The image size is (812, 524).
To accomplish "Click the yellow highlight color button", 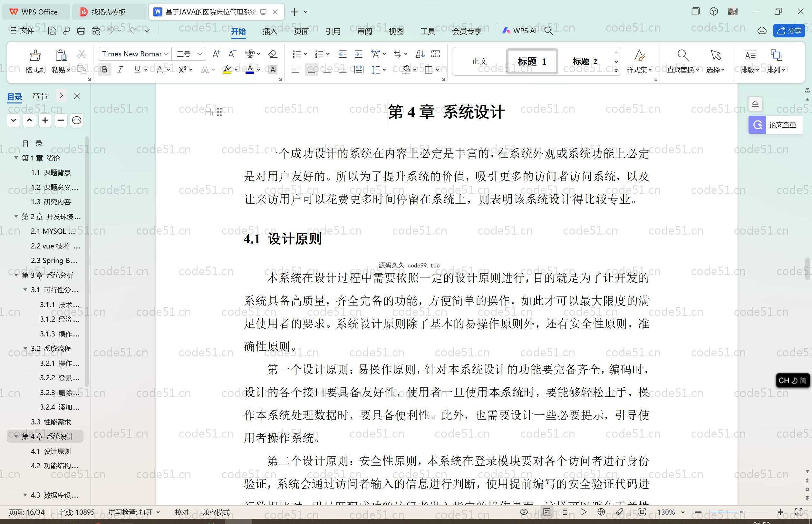I will (227, 70).
